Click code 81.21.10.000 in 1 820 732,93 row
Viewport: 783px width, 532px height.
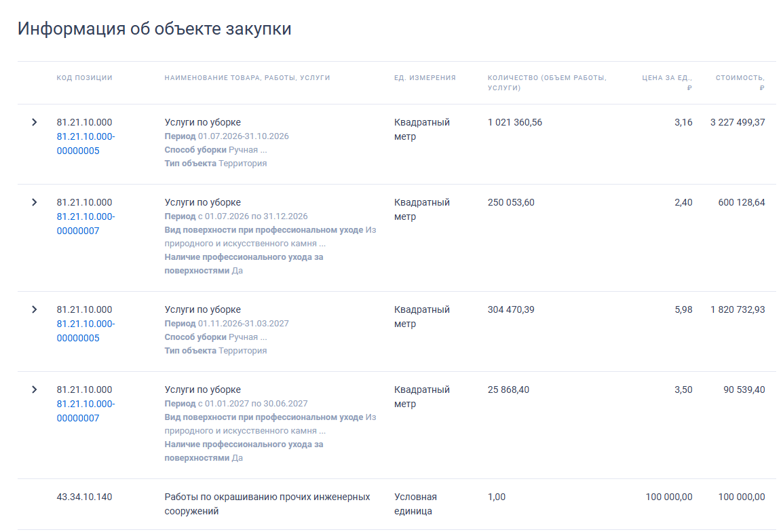[x=84, y=309]
